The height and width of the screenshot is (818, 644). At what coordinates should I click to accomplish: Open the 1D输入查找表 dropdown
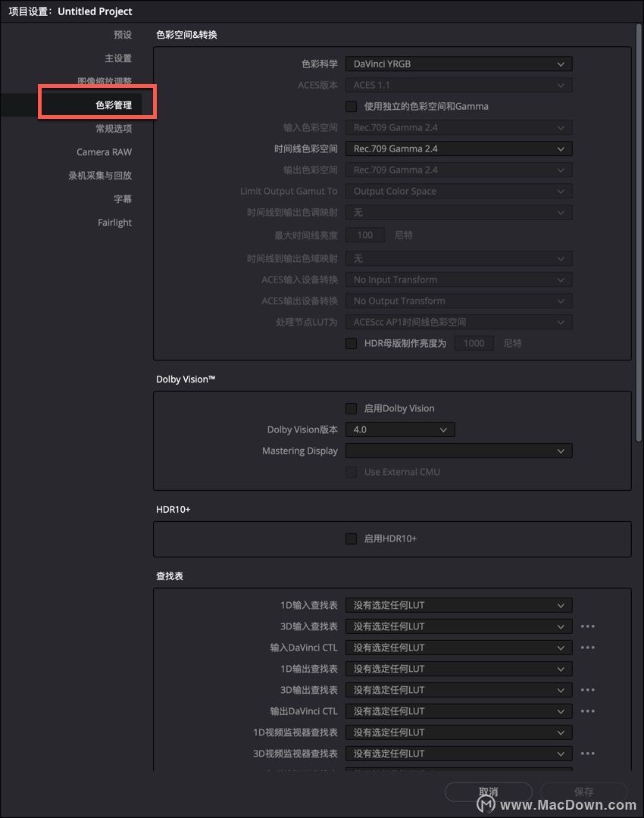click(x=458, y=606)
